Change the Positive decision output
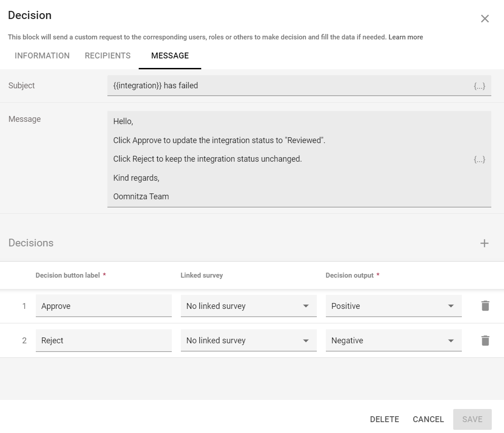The width and height of the screenshot is (504, 433). 393,306
